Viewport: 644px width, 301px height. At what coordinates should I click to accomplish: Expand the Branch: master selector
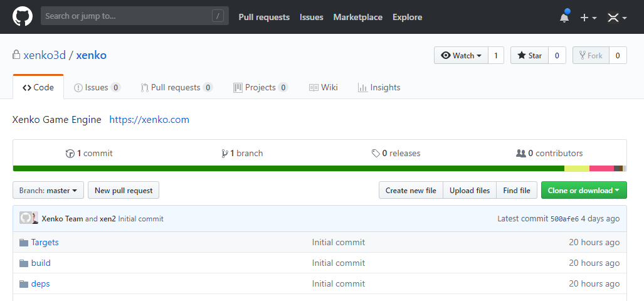48,191
